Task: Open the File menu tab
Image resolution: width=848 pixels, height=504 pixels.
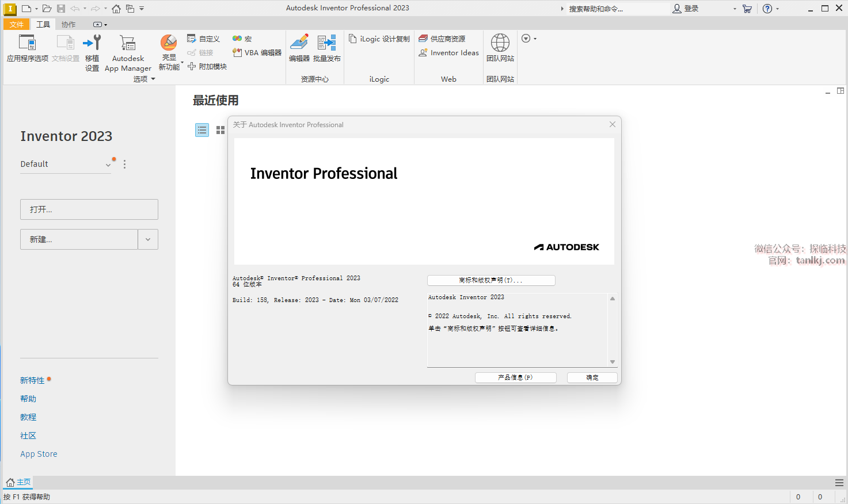Action: (x=17, y=24)
